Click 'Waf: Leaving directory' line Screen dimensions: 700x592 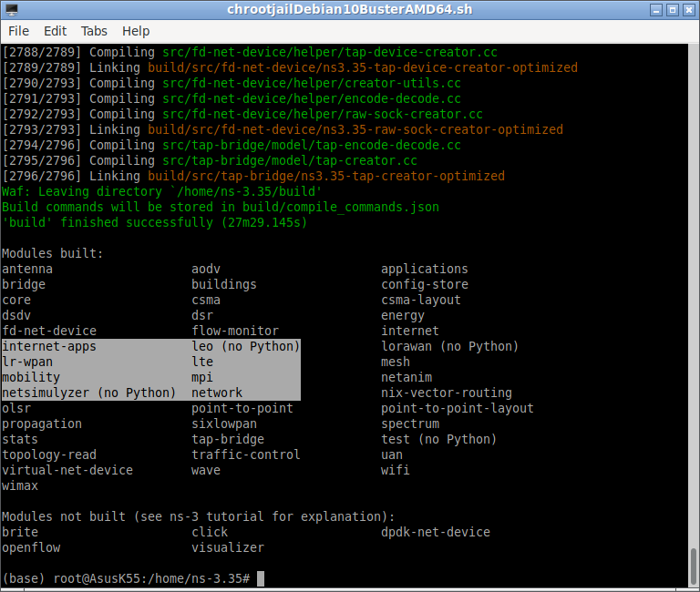161,191
